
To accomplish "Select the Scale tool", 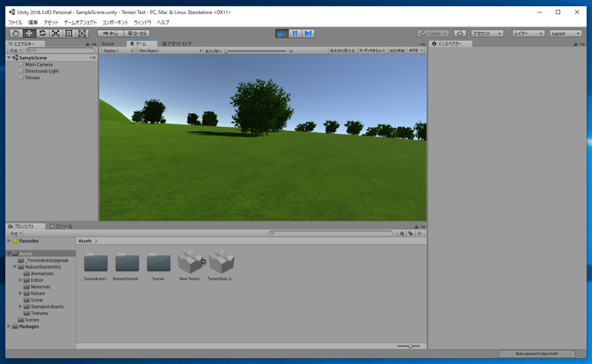I will point(55,33).
